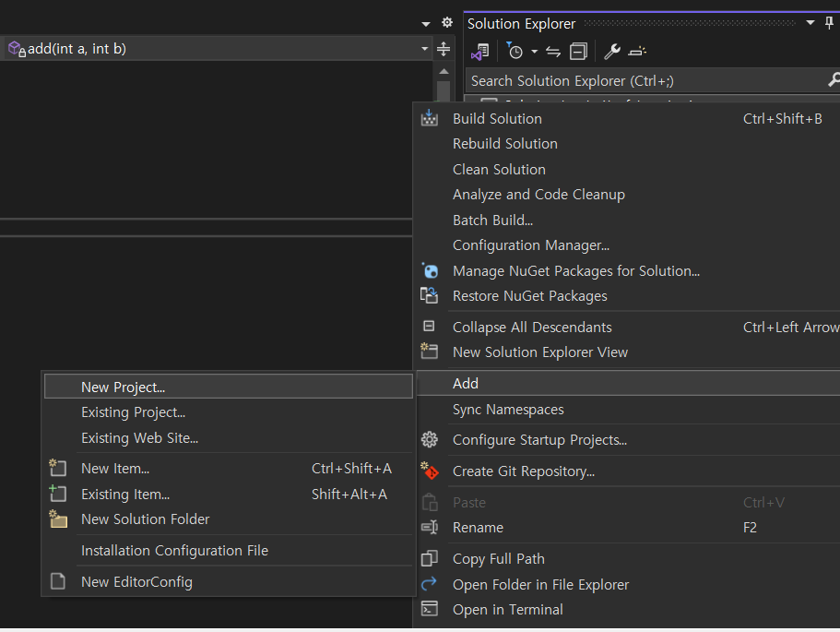Select Create Git Repository... menu entry
Image resolution: width=840 pixels, height=632 pixels.
point(523,471)
